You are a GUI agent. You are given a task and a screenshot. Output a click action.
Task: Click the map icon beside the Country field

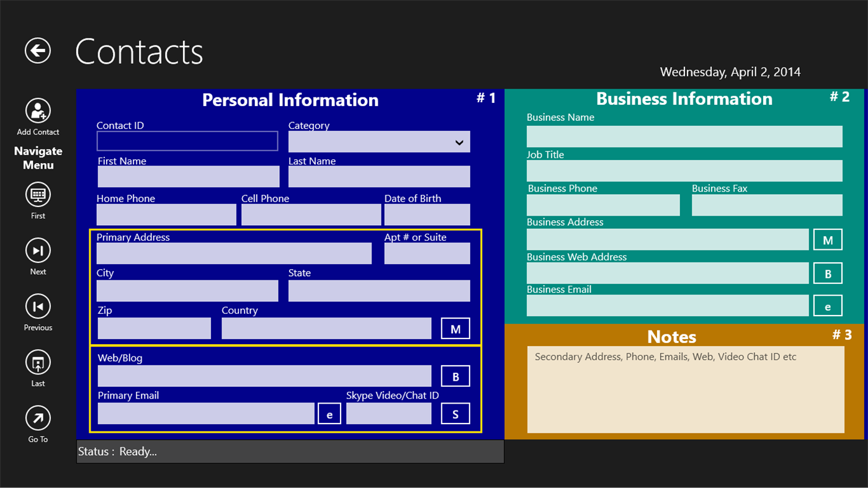(x=455, y=328)
